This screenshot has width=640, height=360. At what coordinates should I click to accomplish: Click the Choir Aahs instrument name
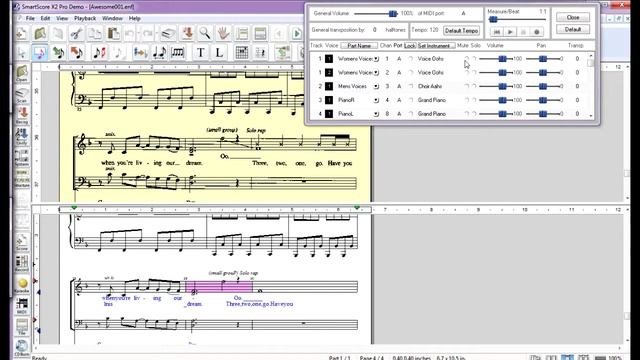pyautogui.click(x=430, y=86)
